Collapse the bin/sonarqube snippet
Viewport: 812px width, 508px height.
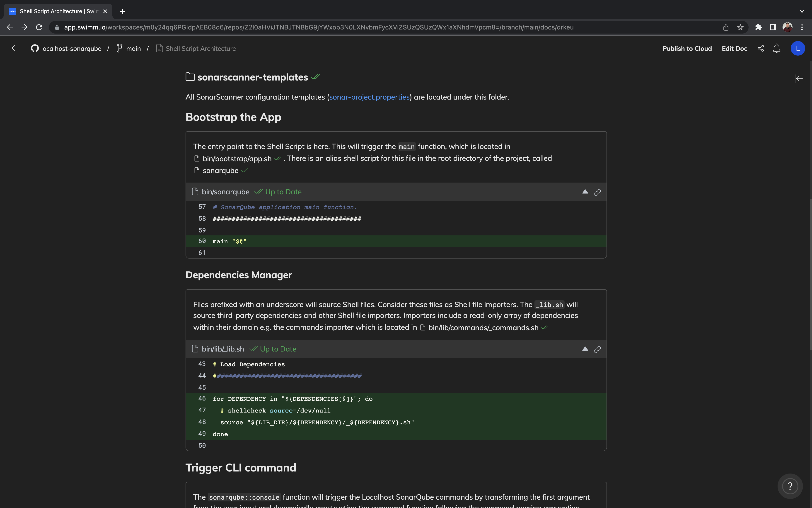coord(585,192)
